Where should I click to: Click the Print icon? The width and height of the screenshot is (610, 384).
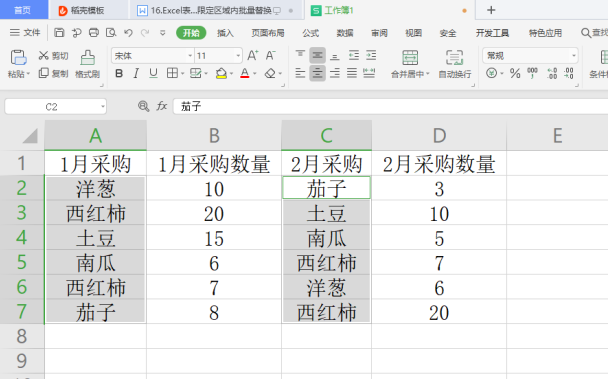click(94, 33)
